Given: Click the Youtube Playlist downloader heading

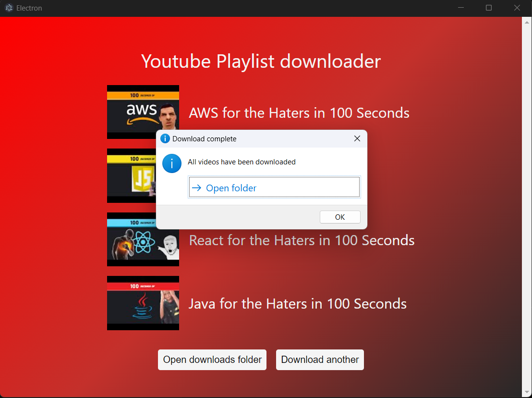Looking at the screenshot, I should pyautogui.click(x=261, y=62).
